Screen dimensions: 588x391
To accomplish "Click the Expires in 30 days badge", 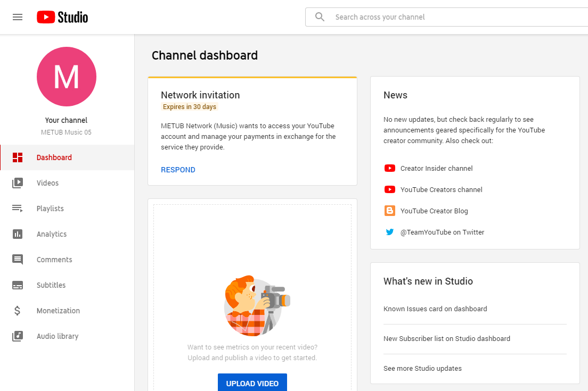I will pos(190,107).
